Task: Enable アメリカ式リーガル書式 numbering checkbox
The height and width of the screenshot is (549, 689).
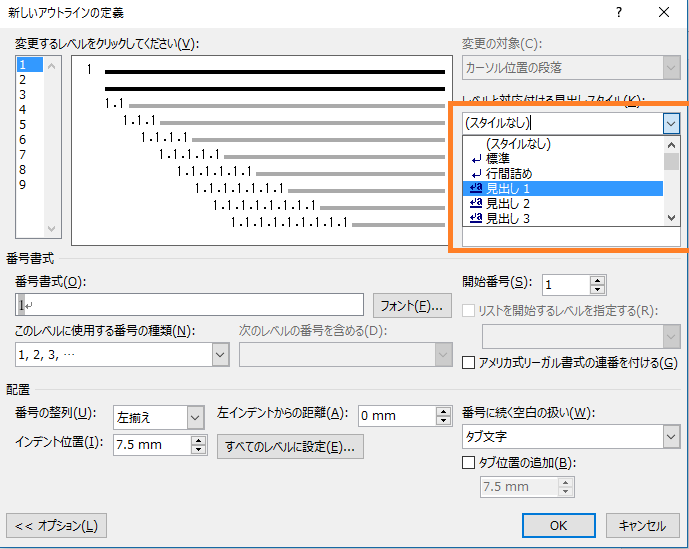Action: coord(468,363)
